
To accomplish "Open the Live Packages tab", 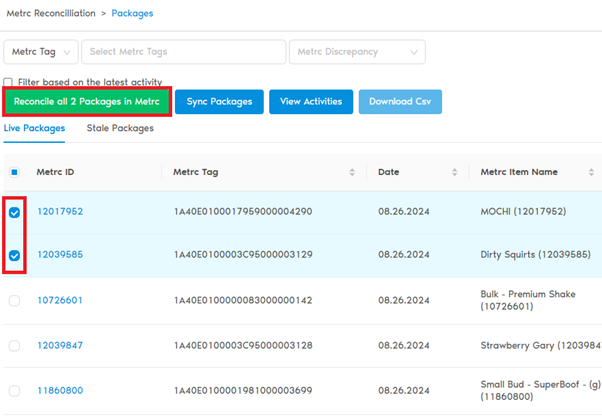I will (35, 128).
